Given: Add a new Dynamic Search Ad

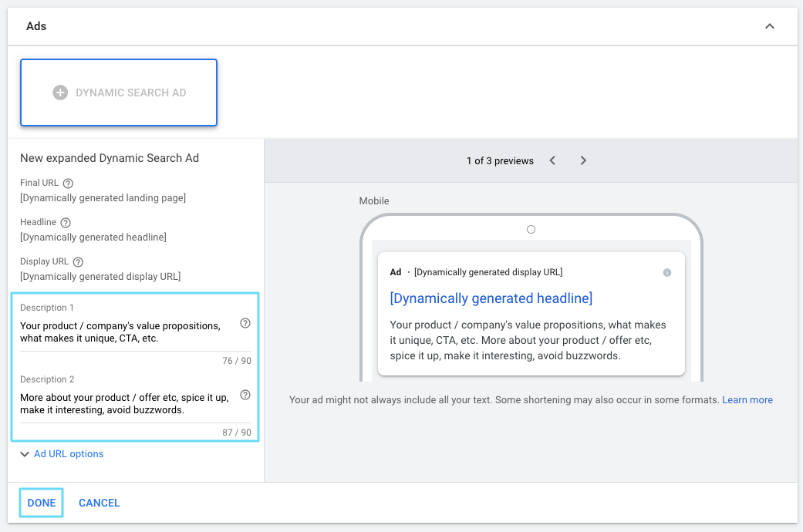Looking at the screenshot, I should point(119,93).
